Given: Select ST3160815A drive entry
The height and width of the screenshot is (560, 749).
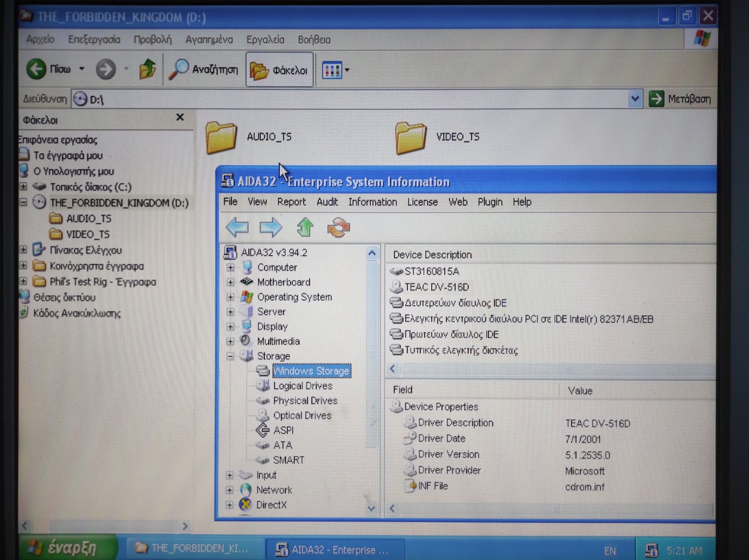Looking at the screenshot, I should point(431,272).
